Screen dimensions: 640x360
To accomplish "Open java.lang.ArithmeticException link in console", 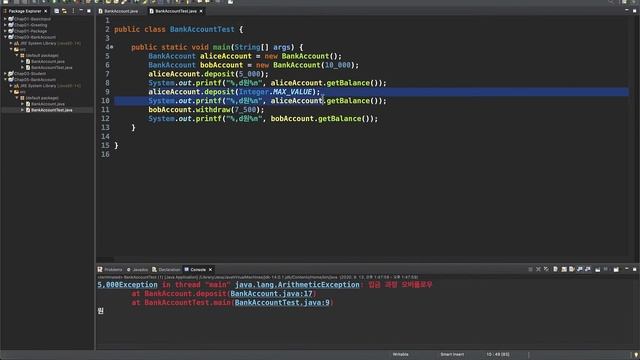I will click(297, 284).
